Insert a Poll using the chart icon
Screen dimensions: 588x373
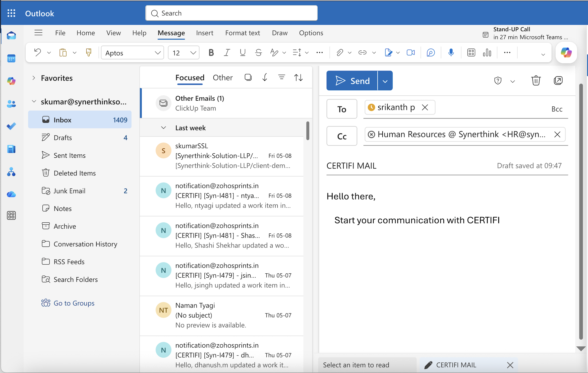[487, 52]
